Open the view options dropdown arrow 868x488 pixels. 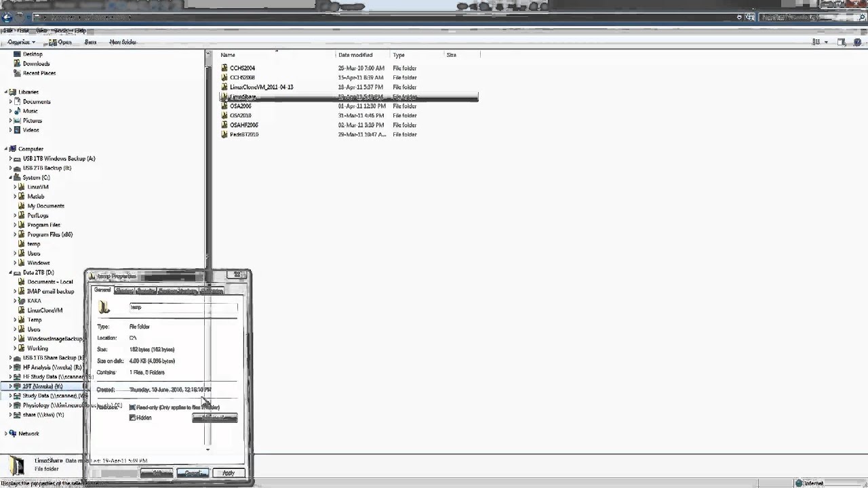tap(826, 42)
